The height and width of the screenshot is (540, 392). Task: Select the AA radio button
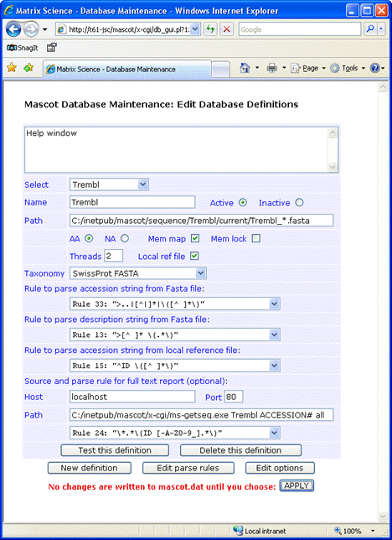tap(89, 238)
